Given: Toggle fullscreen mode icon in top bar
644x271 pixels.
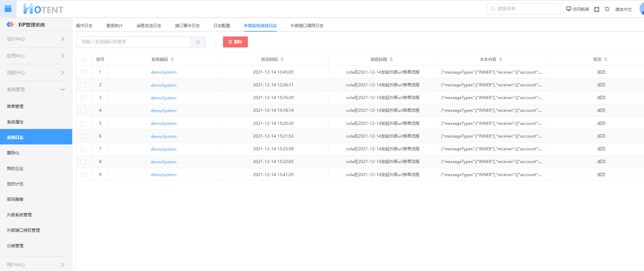Looking at the screenshot, I should pyautogui.click(x=597, y=9).
